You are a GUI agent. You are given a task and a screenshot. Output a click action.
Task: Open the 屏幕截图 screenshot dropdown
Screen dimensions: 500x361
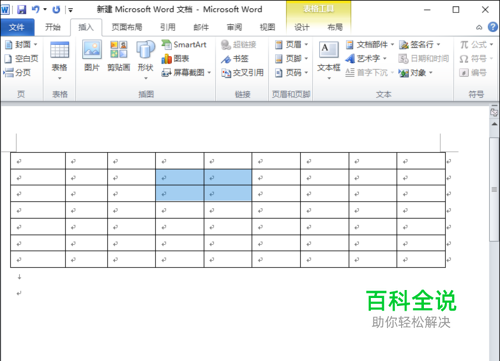click(186, 72)
